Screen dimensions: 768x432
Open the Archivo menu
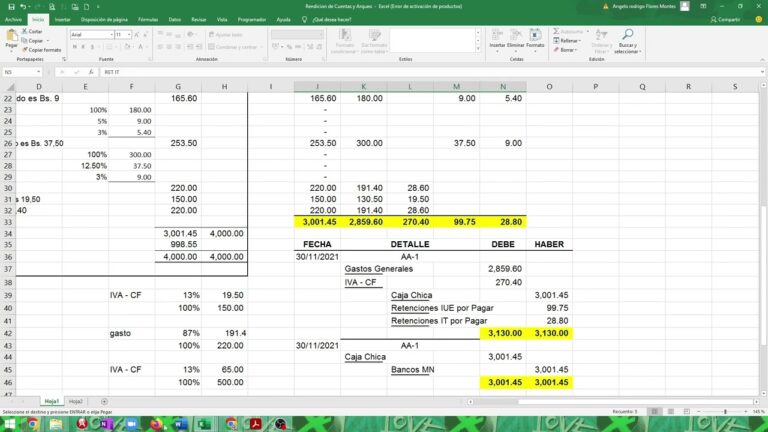point(13,20)
